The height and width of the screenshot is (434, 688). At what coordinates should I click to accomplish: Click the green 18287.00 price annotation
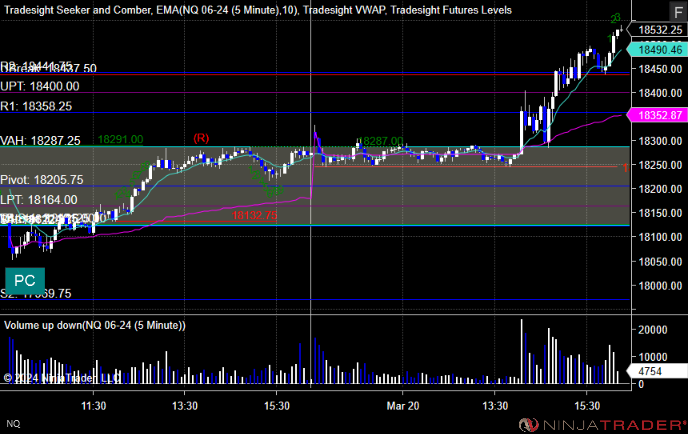pyautogui.click(x=381, y=141)
